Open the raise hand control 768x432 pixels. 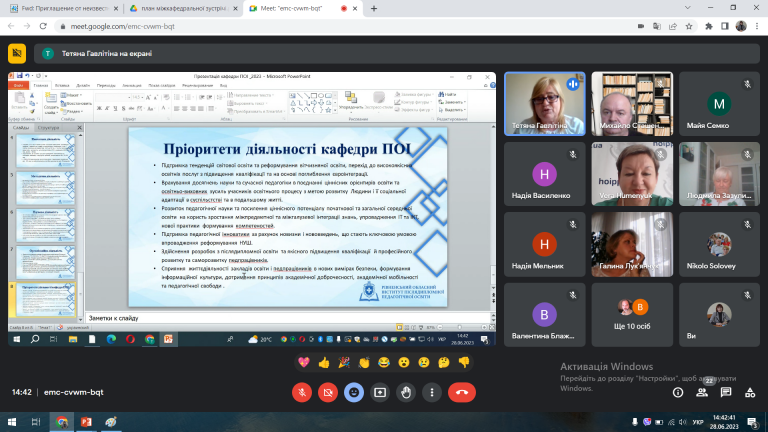point(406,392)
